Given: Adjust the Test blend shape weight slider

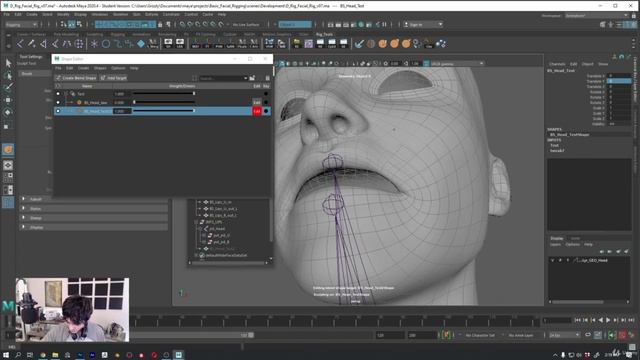Looking at the screenshot, I should click(164, 94).
